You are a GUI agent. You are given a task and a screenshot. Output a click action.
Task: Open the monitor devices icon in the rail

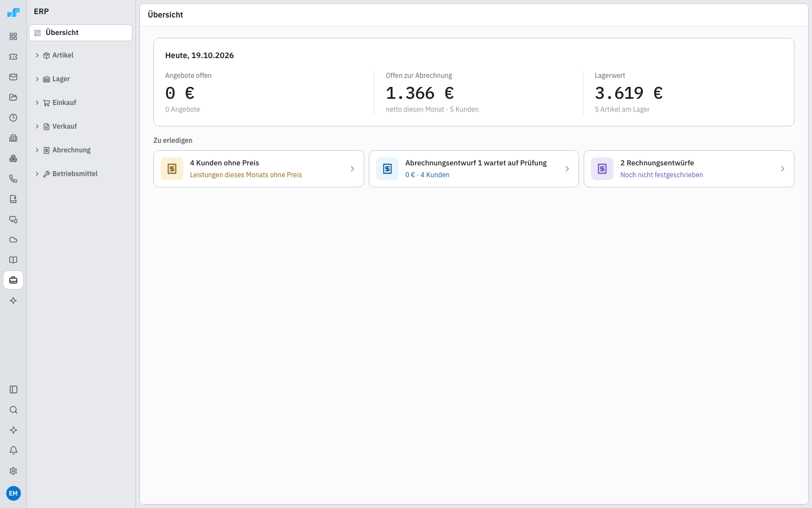(x=14, y=220)
